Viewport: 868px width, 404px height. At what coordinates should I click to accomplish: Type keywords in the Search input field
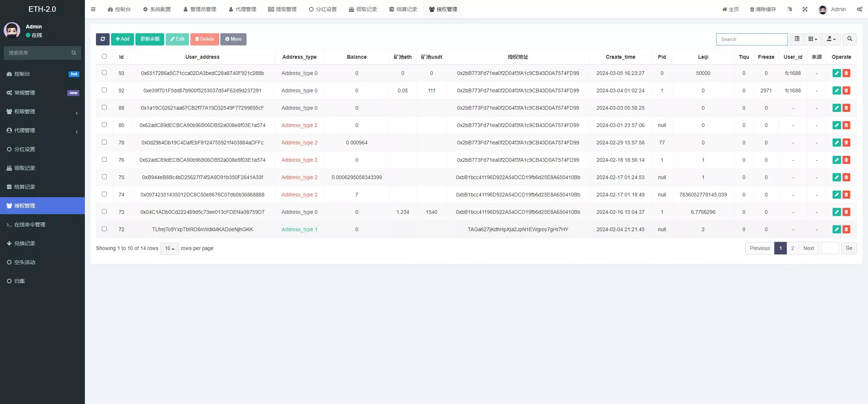[x=752, y=39]
